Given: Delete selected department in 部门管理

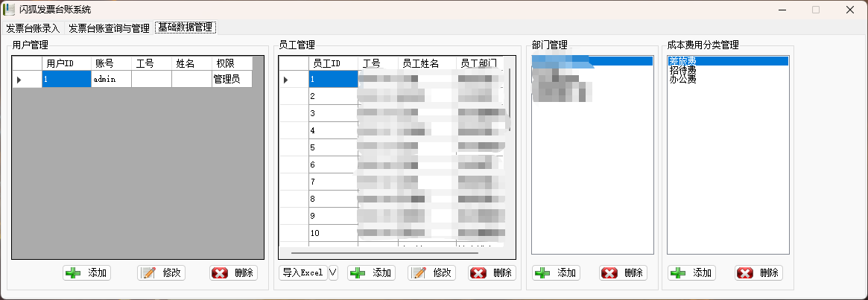Looking at the screenshot, I should (623, 273).
